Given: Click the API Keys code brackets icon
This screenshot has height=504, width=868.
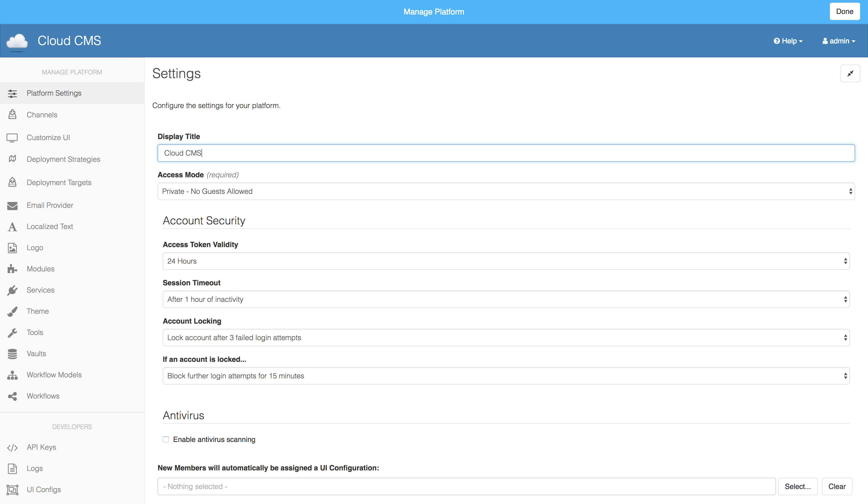Looking at the screenshot, I should (12, 447).
